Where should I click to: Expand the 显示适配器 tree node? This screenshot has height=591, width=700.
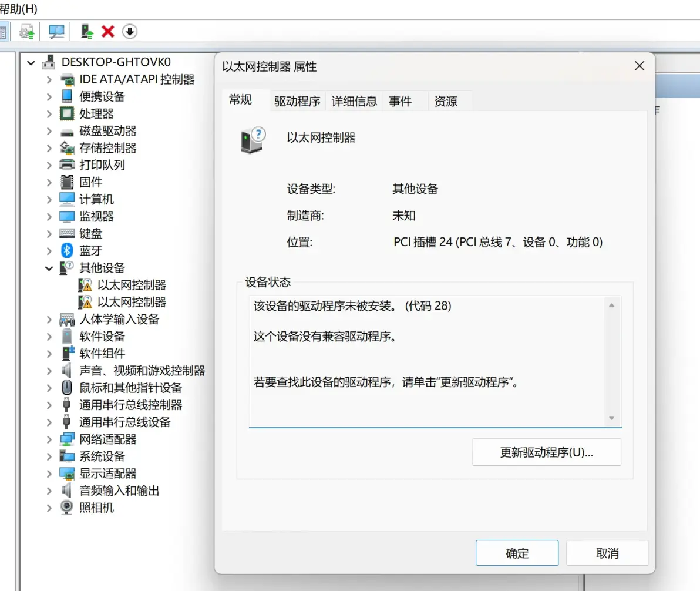(x=49, y=474)
